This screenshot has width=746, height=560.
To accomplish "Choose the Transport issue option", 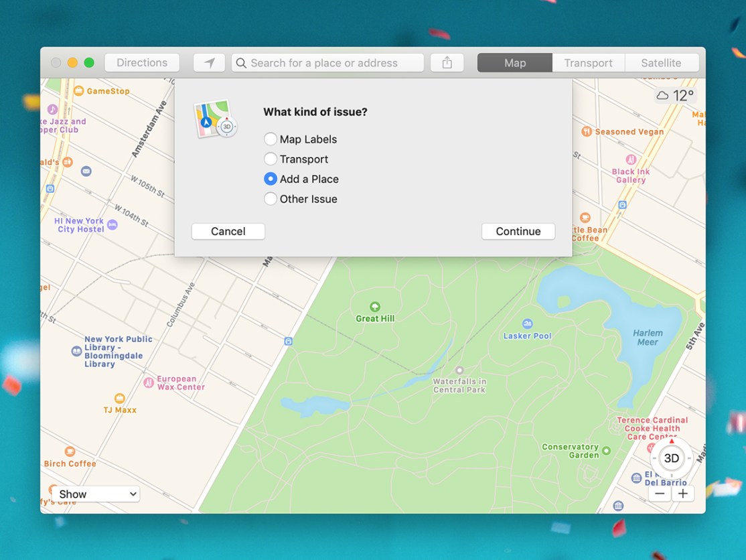I will pyautogui.click(x=271, y=159).
